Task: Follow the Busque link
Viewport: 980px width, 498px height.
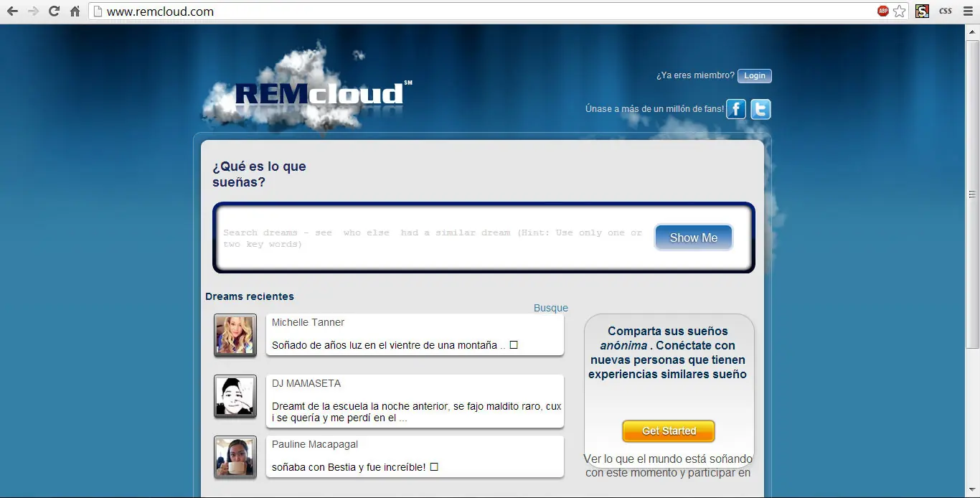Action: pos(551,308)
